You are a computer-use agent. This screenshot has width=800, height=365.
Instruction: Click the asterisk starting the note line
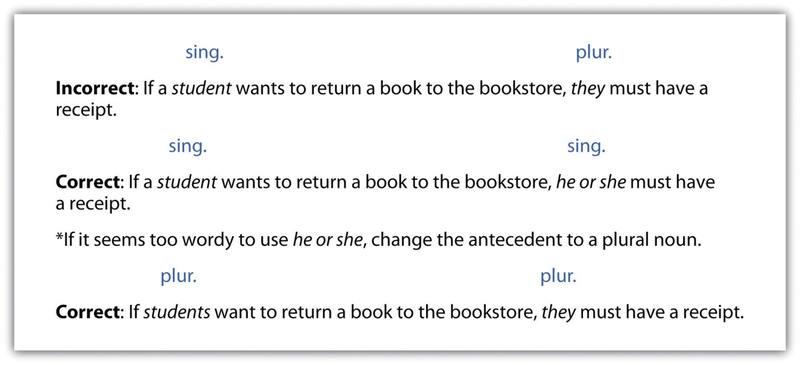pos(59,238)
